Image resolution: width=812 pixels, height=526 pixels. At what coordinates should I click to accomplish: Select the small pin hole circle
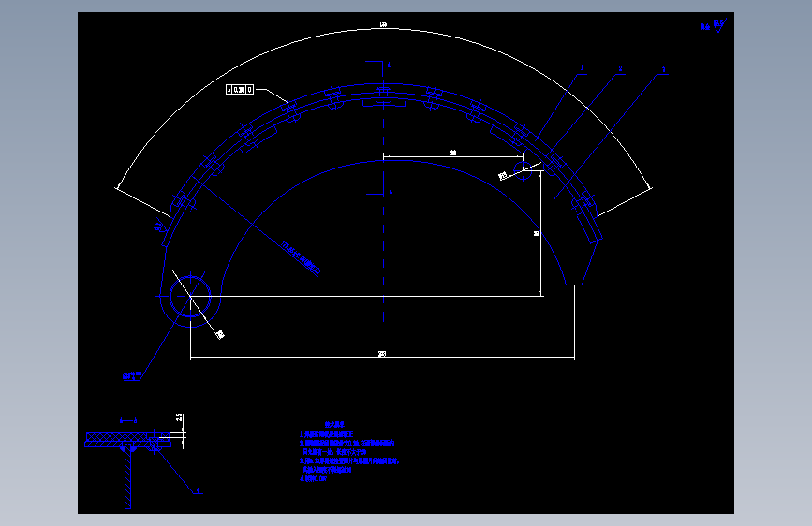[x=523, y=169]
